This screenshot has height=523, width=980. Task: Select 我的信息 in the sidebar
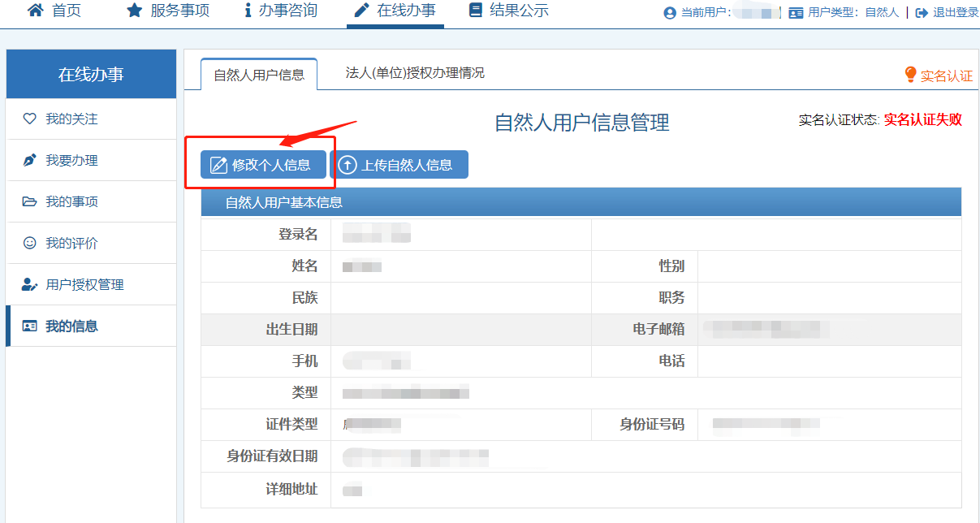click(71, 326)
